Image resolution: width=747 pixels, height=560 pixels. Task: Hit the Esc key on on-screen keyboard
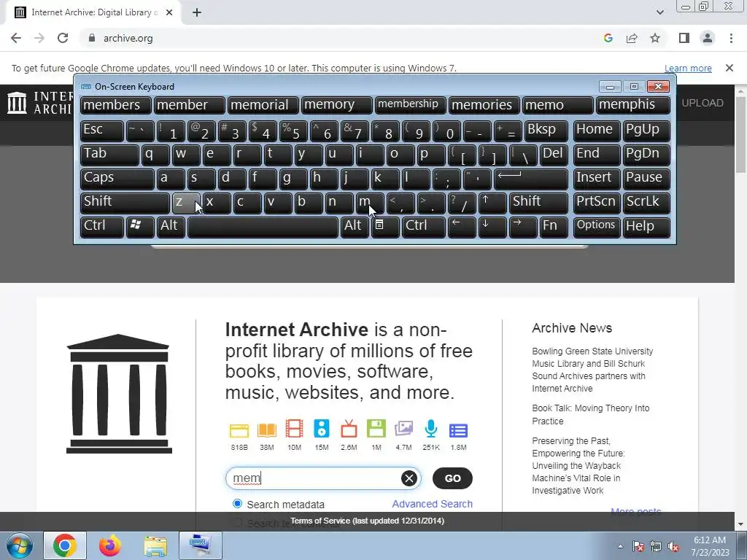[102, 131]
